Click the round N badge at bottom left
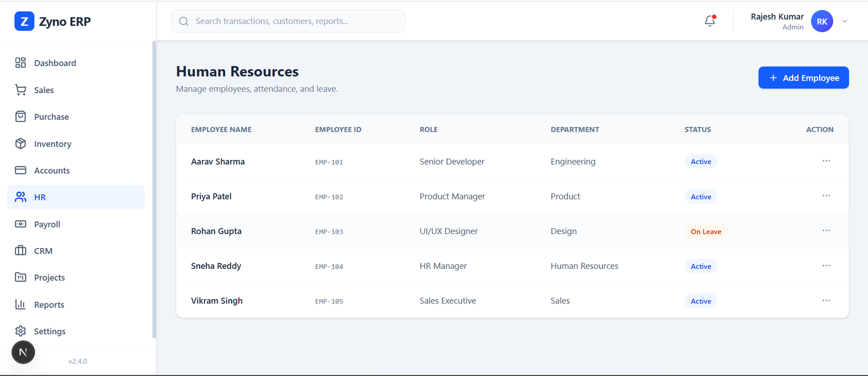Screen dimensions: 868x376 pos(23,352)
